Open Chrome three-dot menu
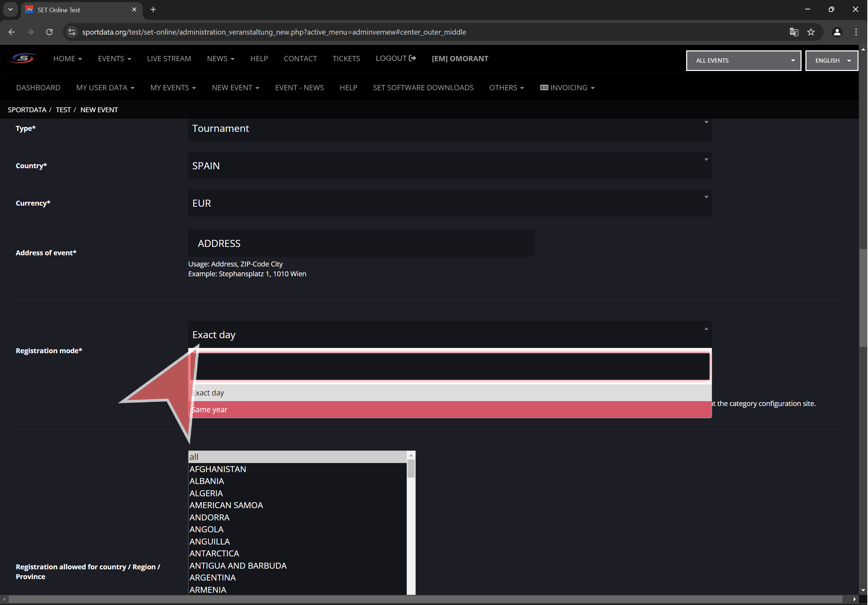This screenshot has width=868, height=605. pyautogui.click(x=856, y=32)
